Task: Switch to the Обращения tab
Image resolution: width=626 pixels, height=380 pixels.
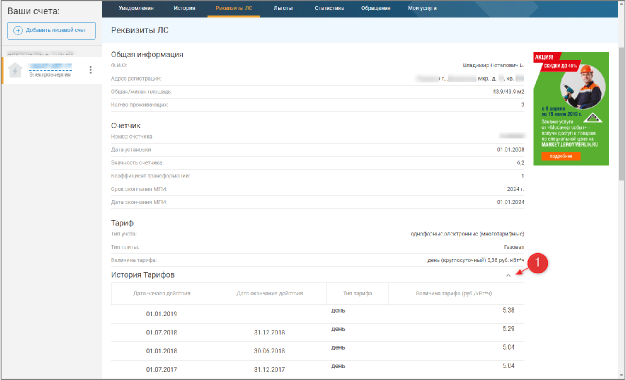Action: 376,8
